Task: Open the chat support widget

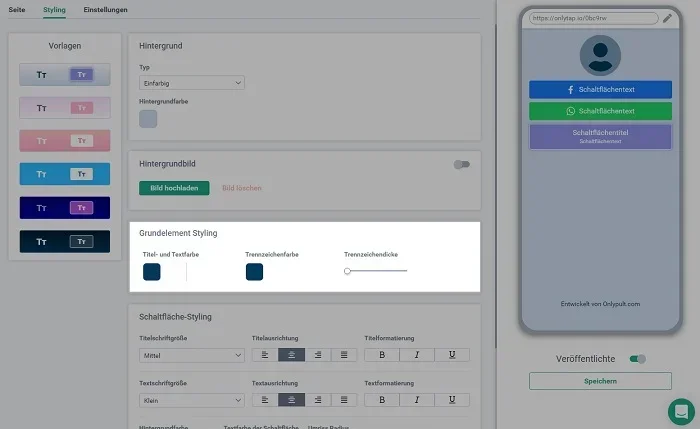Action: click(680, 411)
